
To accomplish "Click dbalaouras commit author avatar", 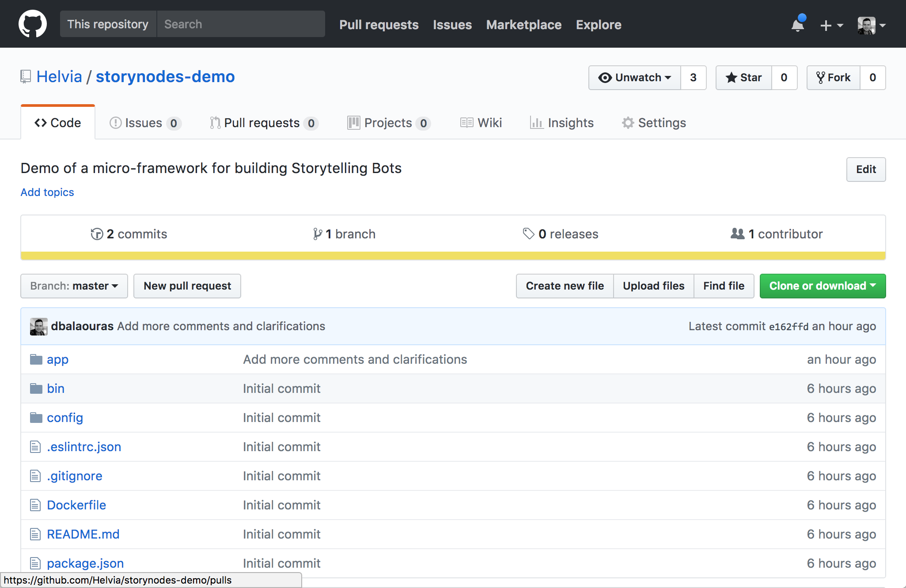I will (38, 326).
